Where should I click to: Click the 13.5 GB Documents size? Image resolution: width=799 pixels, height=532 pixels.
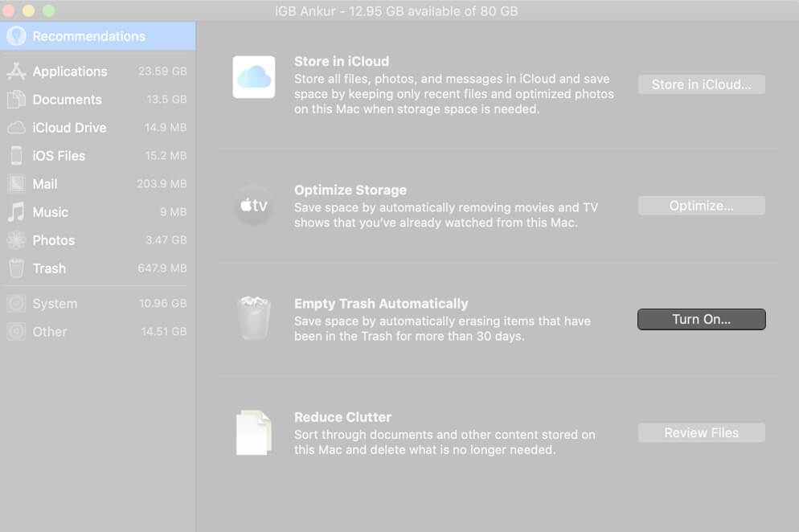pyautogui.click(x=166, y=100)
